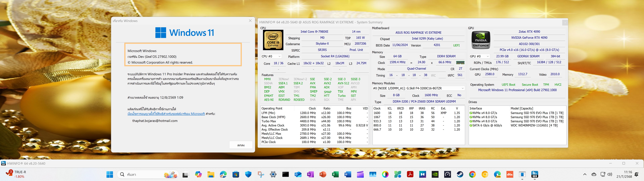Click the OneNote taskbar icon
The width and height of the screenshot is (644, 181).
(x=310, y=174)
